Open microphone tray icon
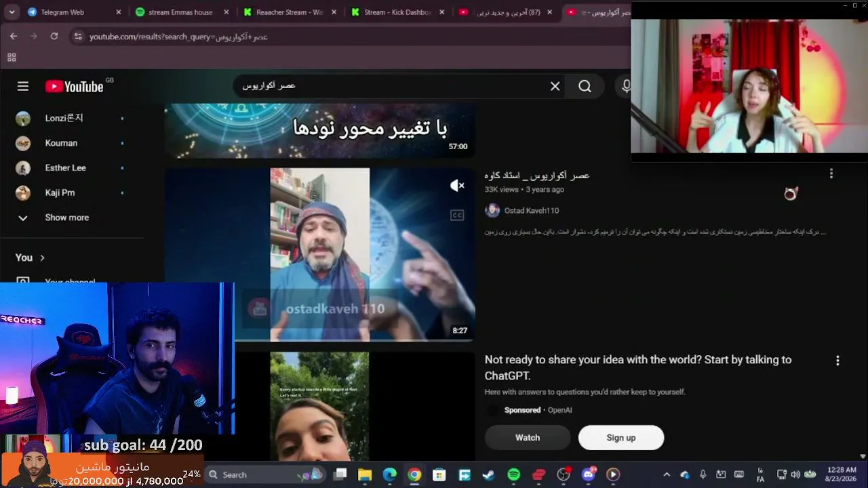This screenshot has height=488, width=868. coord(703,474)
